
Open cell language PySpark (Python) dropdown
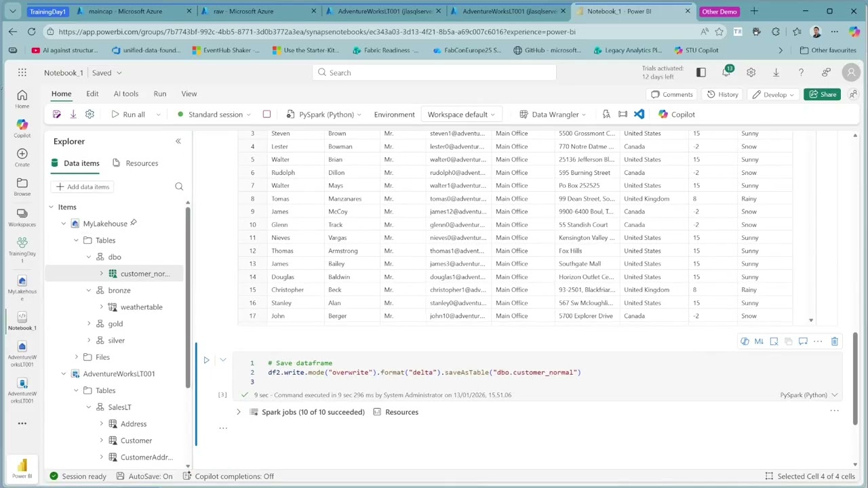[x=808, y=395]
